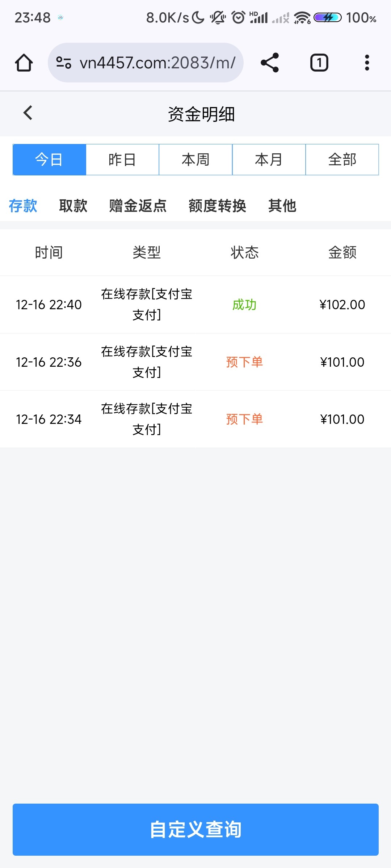Viewport: 391px width, 868px height.
Task: Open the 赠金返点 tab
Action: pyautogui.click(x=138, y=206)
